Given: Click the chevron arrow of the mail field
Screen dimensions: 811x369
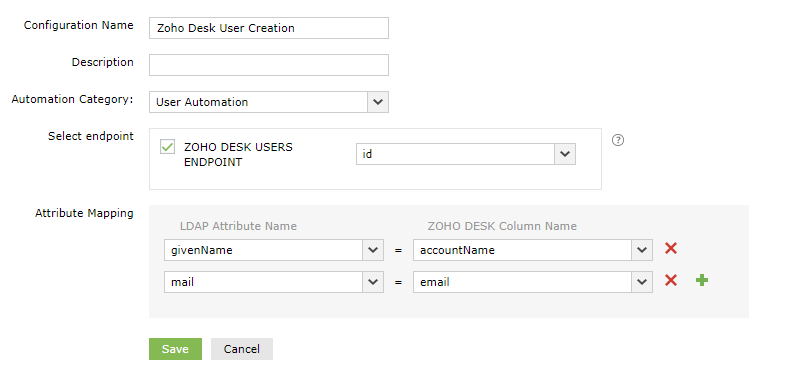Looking at the screenshot, I should pyautogui.click(x=373, y=282).
